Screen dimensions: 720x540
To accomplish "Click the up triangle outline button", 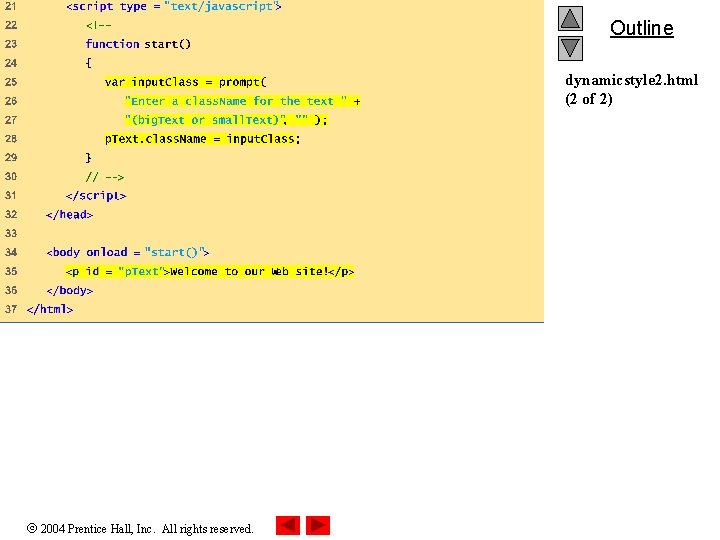I will (570, 18).
